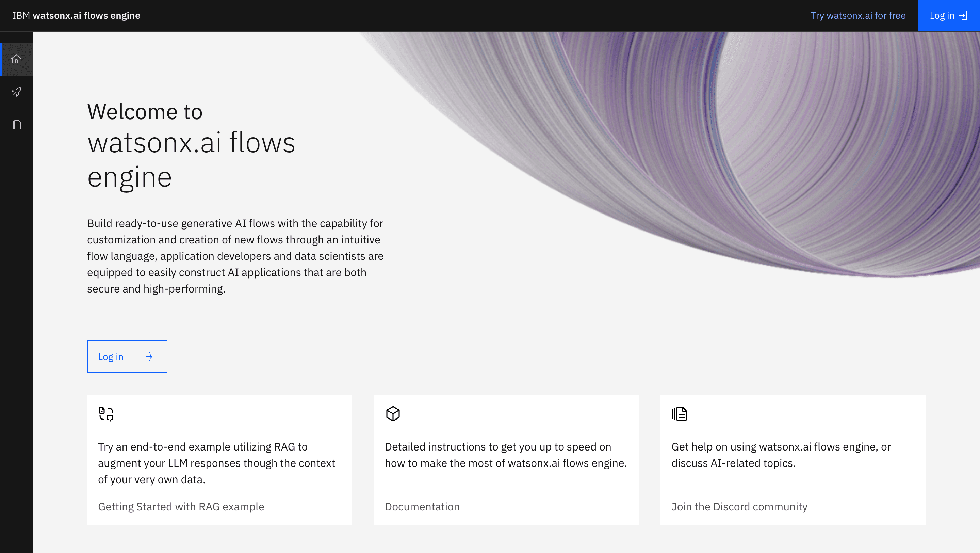Join the Discord community
Viewport: 980px width, 553px height.
pyautogui.click(x=739, y=507)
